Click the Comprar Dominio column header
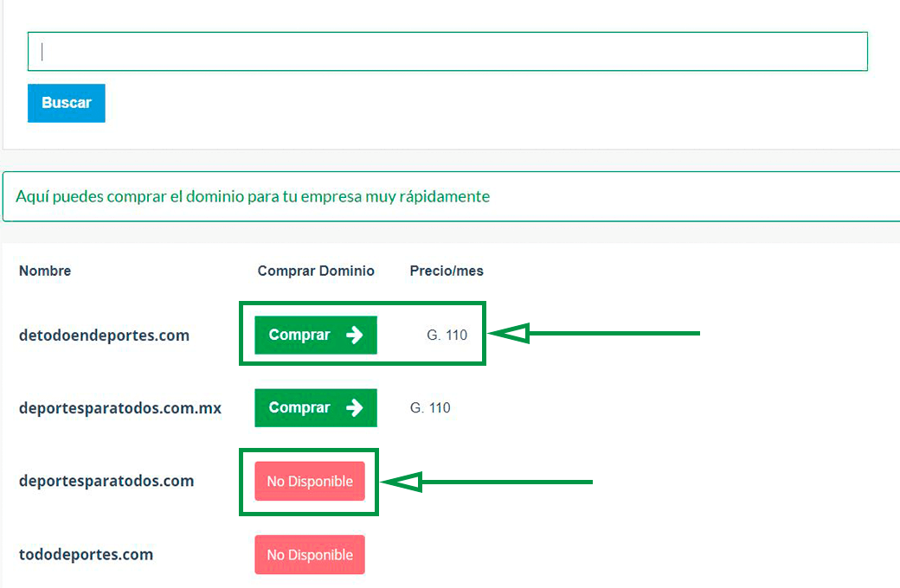This screenshot has width=900, height=588. (316, 271)
